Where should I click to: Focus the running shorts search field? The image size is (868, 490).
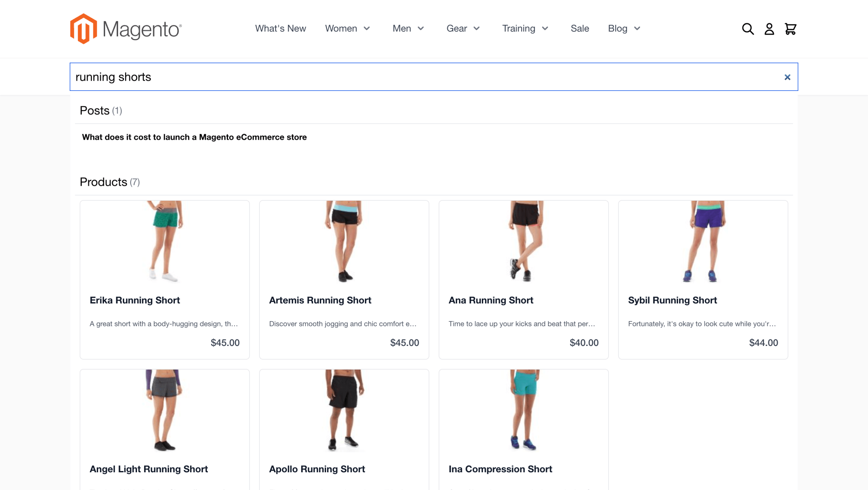tap(433, 77)
